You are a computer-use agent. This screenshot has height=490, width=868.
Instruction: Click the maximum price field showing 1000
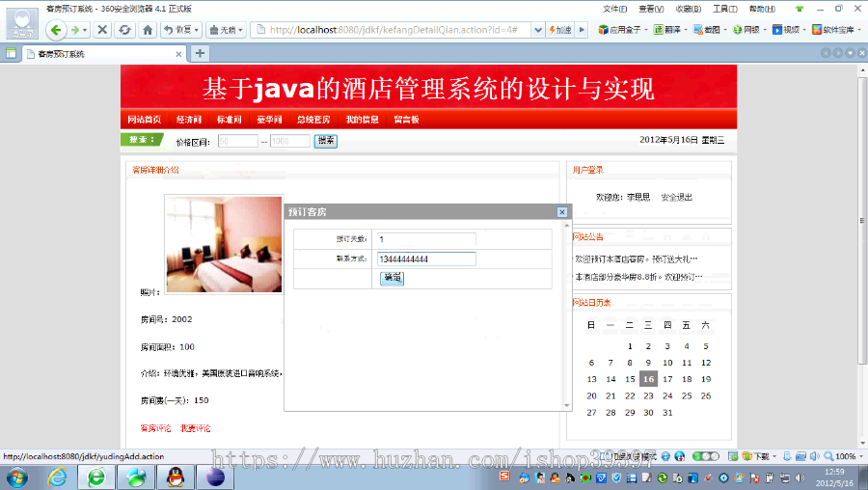[290, 141]
